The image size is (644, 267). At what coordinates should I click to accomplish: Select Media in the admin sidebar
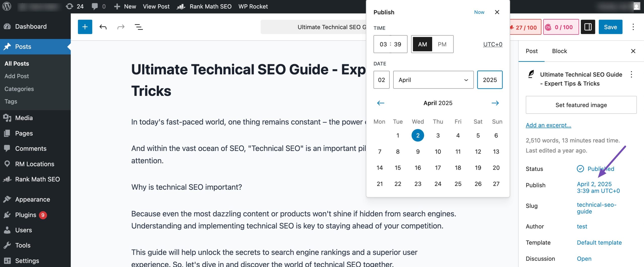coord(24,118)
